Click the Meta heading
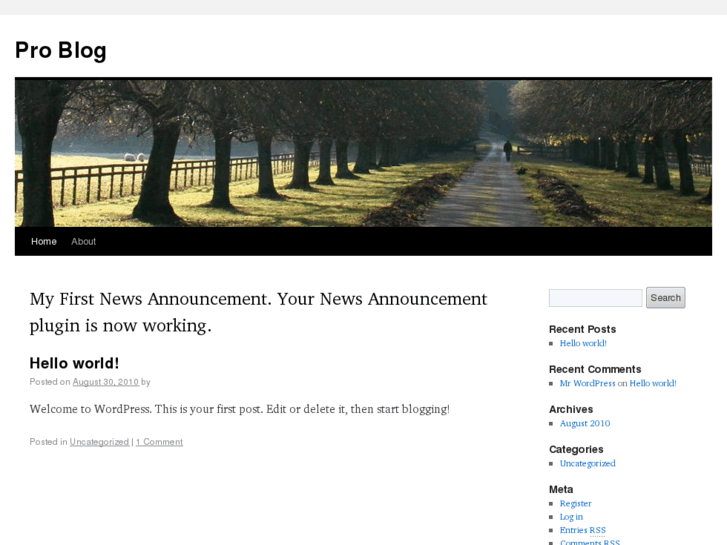Screen dimensions: 727x545 [561, 489]
